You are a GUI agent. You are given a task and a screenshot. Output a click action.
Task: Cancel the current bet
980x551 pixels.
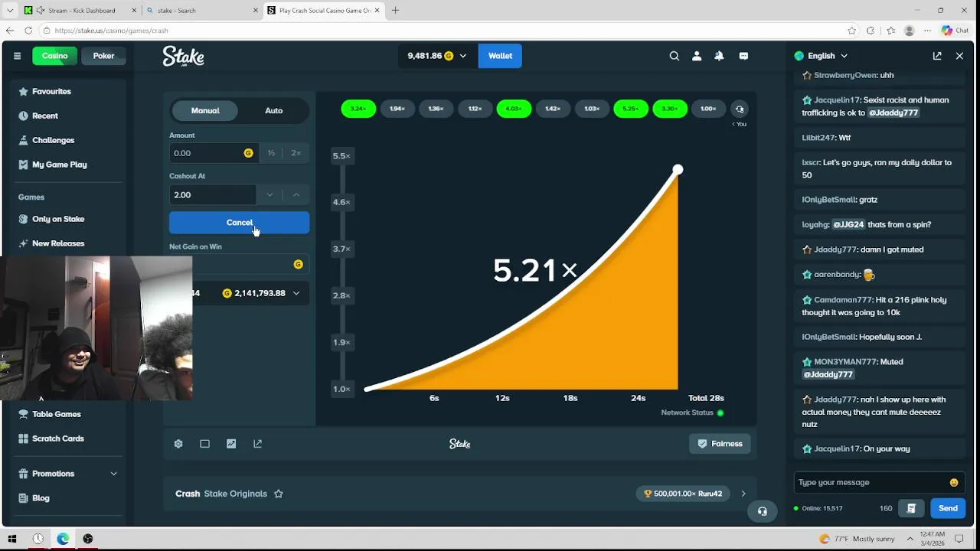point(239,223)
